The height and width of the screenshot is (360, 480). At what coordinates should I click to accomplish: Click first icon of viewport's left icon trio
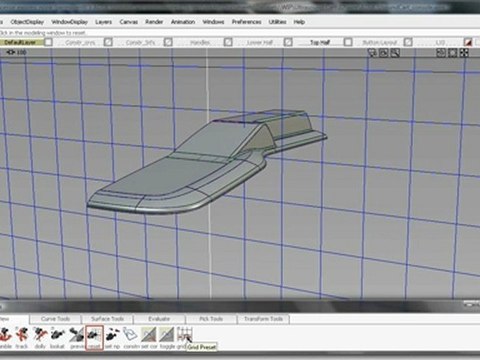[x=372, y=53]
